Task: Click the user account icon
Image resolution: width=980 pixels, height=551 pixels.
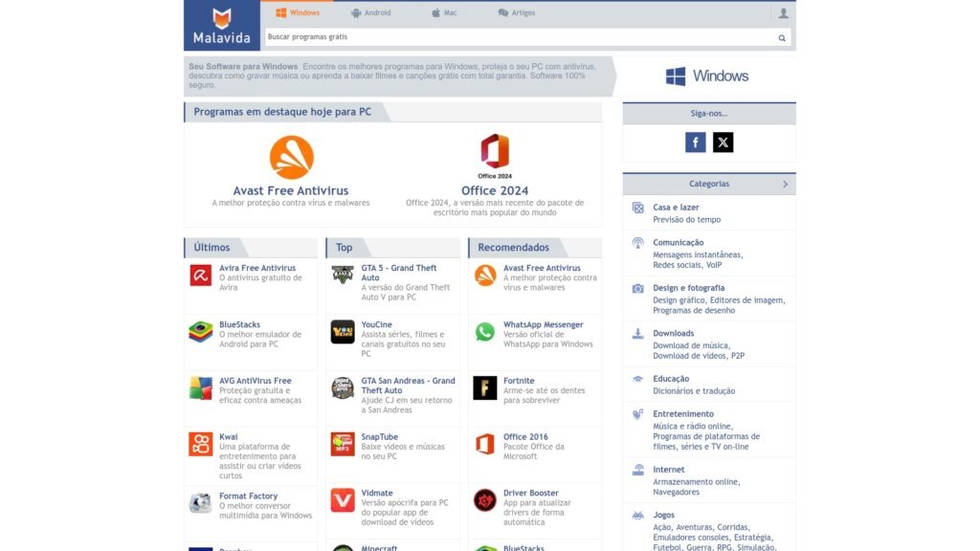Action: point(783,13)
